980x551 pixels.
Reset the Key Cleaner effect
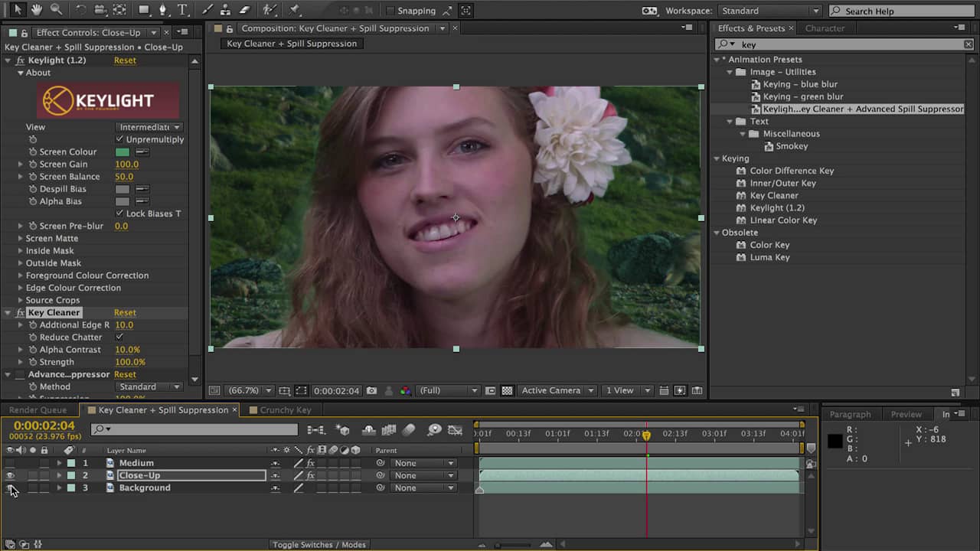click(125, 312)
